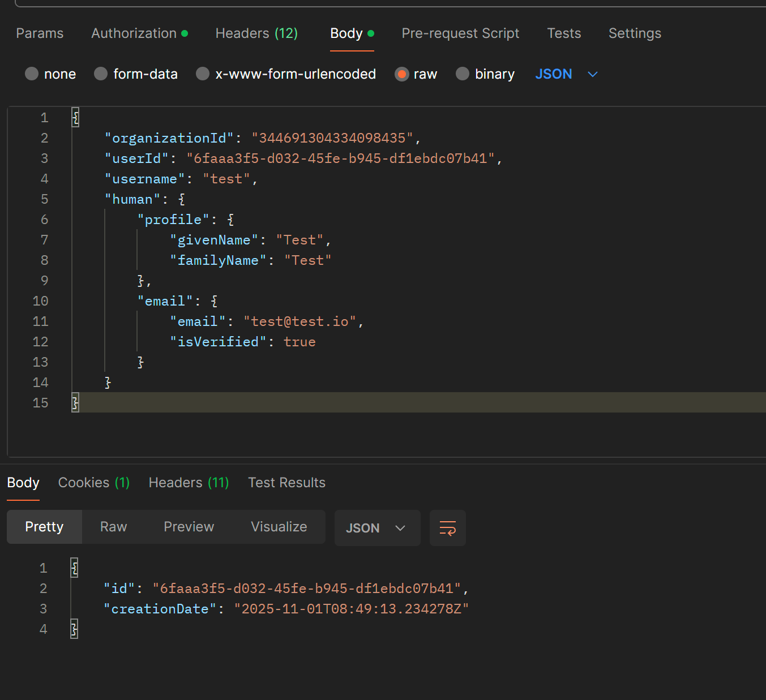
Task: Select the none body type radio
Action: 32,74
